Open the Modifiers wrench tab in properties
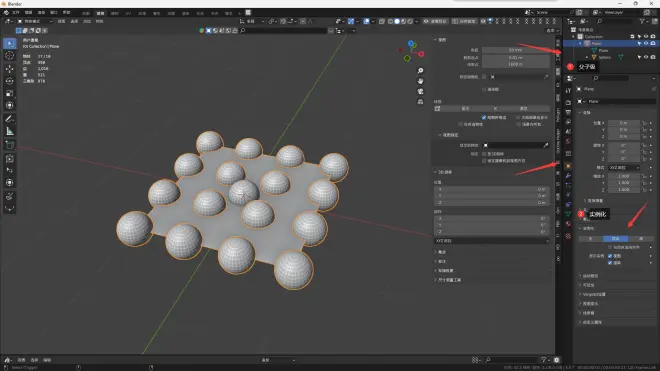The height and width of the screenshot is (371, 660). click(568, 176)
